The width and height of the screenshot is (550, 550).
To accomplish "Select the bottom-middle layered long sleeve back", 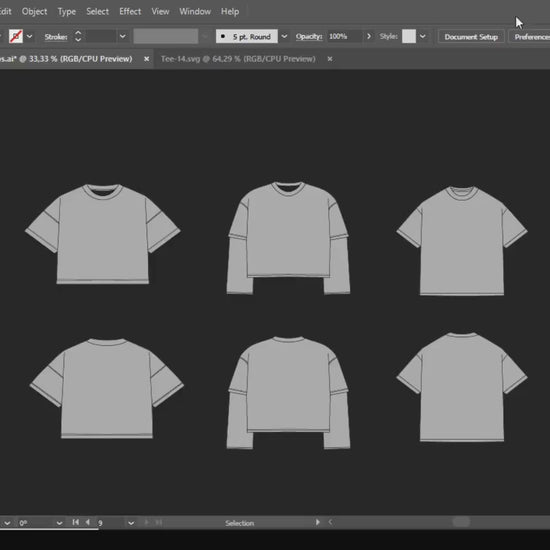I will coord(288,393).
